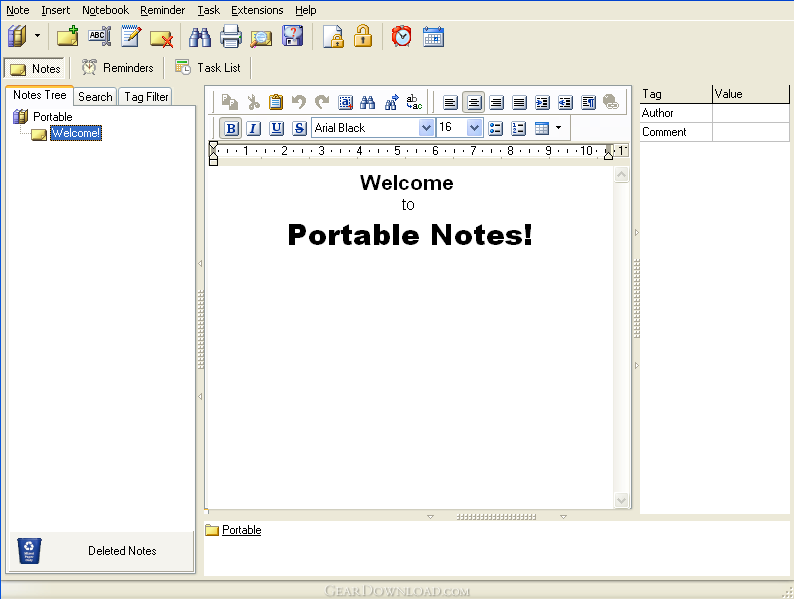Screen dimensions: 794x599
Task: Click the Redo arrow icon
Action: click(x=322, y=102)
